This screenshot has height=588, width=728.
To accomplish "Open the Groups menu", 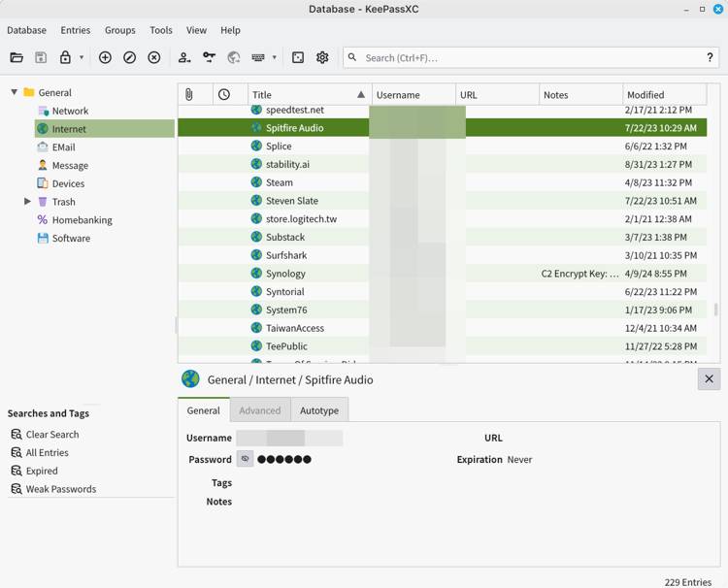I will 119,30.
